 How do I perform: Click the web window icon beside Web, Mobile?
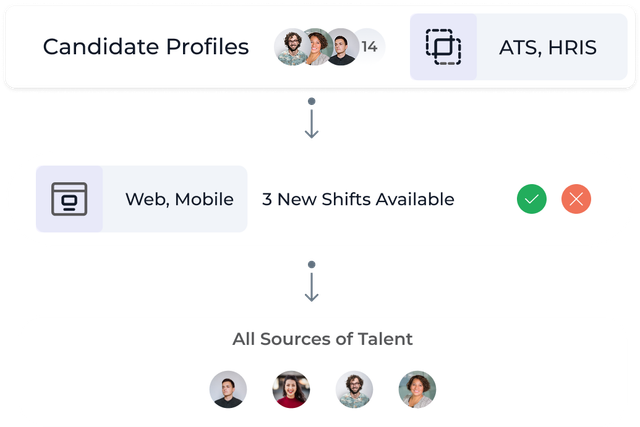(69, 199)
